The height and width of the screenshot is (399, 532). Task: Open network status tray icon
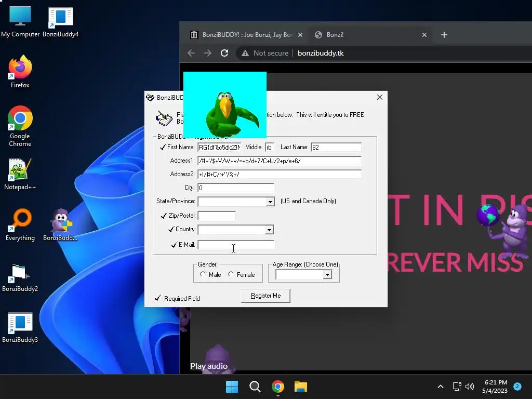click(x=457, y=387)
